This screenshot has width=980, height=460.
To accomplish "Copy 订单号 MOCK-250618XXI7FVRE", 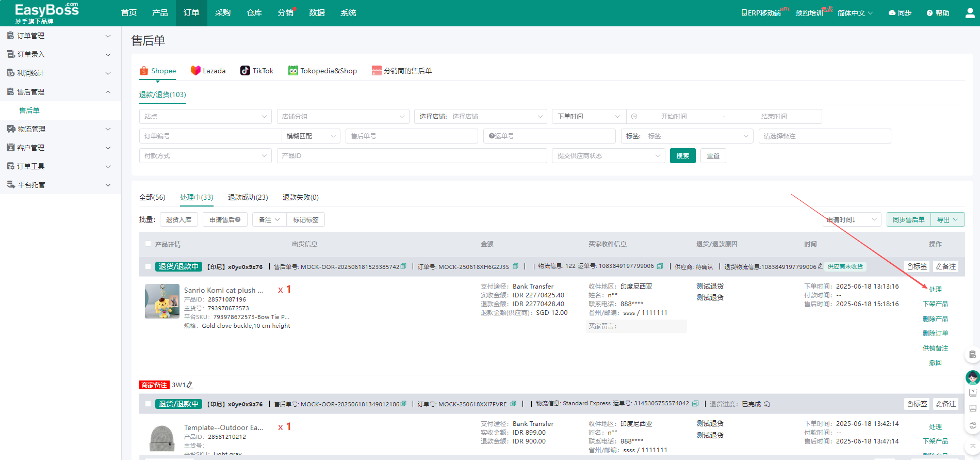I will [513, 404].
